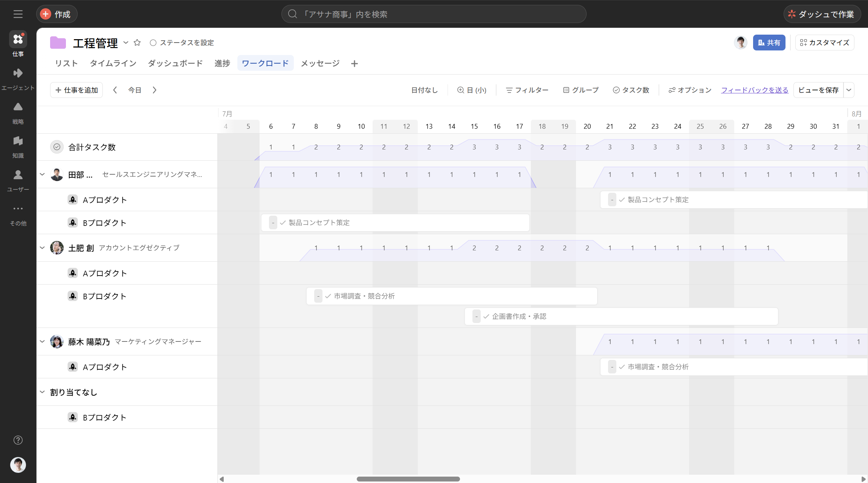Viewport: 868px width, 483px height.
Task: Open the ビューを保存 dropdown arrow
Action: pyautogui.click(x=849, y=90)
